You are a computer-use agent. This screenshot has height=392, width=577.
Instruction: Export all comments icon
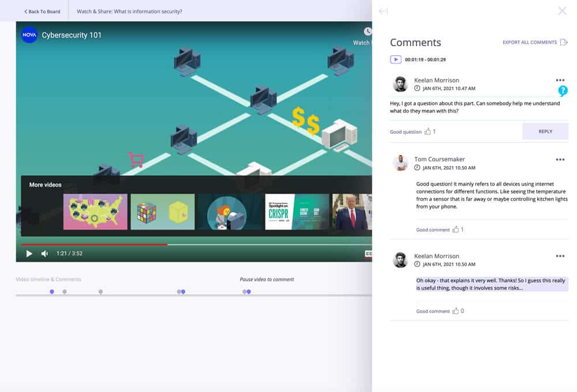click(x=564, y=42)
